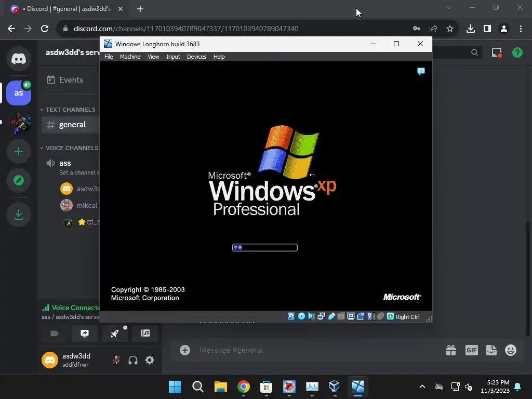This screenshot has width=532, height=399.
Task: Open the VirtualBox Help menu
Action: (219, 57)
